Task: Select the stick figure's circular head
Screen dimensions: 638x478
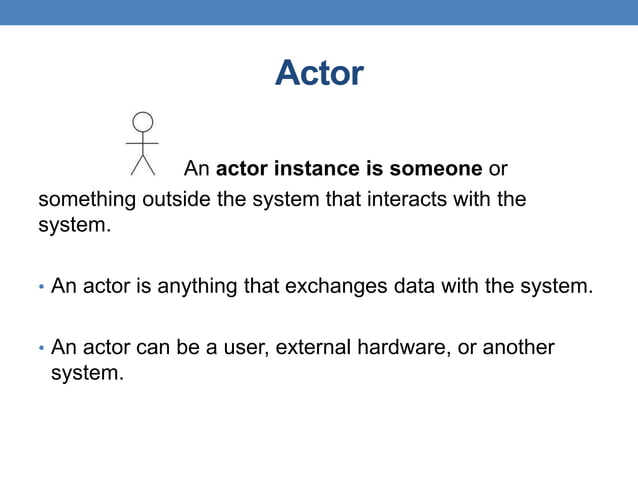Action: [x=143, y=122]
